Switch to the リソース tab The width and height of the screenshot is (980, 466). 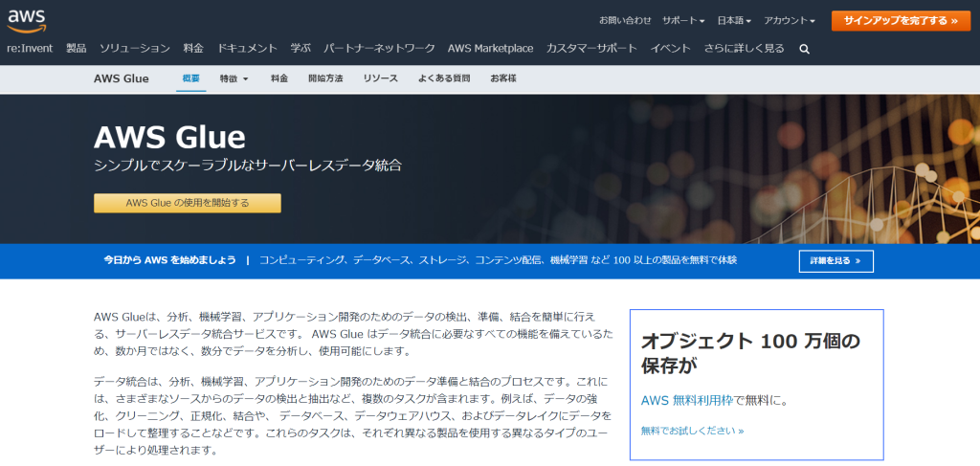(x=381, y=78)
